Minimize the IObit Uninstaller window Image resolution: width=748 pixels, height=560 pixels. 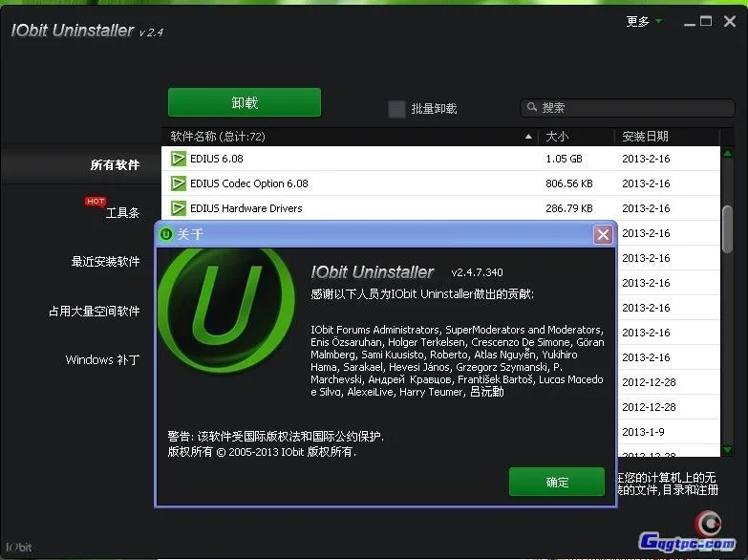690,22
